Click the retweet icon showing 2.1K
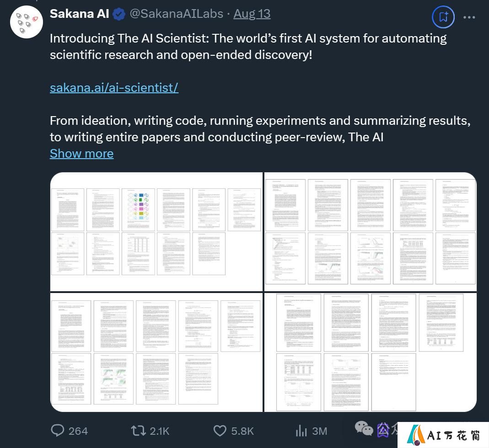The width and height of the screenshot is (489, 448). pyautogui.click(x=138, y=431)
